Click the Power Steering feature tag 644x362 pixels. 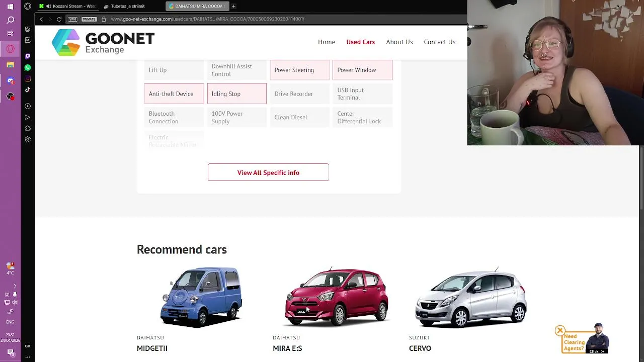[x=300, y=70]
